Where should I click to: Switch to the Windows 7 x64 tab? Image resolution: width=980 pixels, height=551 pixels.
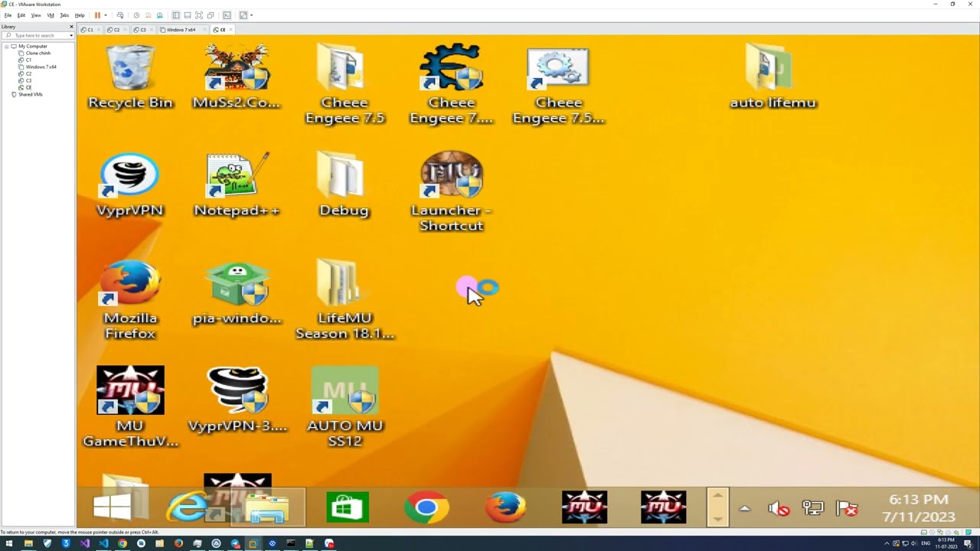pos(182,30)
